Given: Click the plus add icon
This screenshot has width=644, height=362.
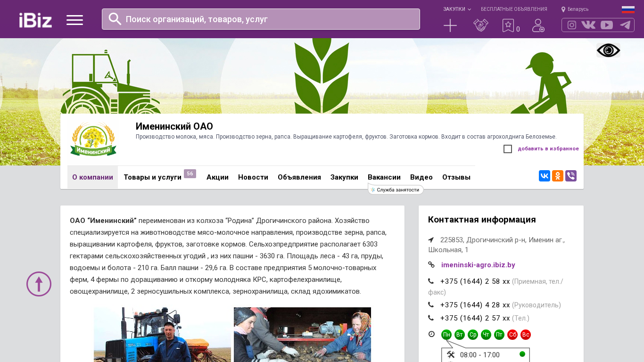Looking at the screenshot, I should [x=450, y=25].
